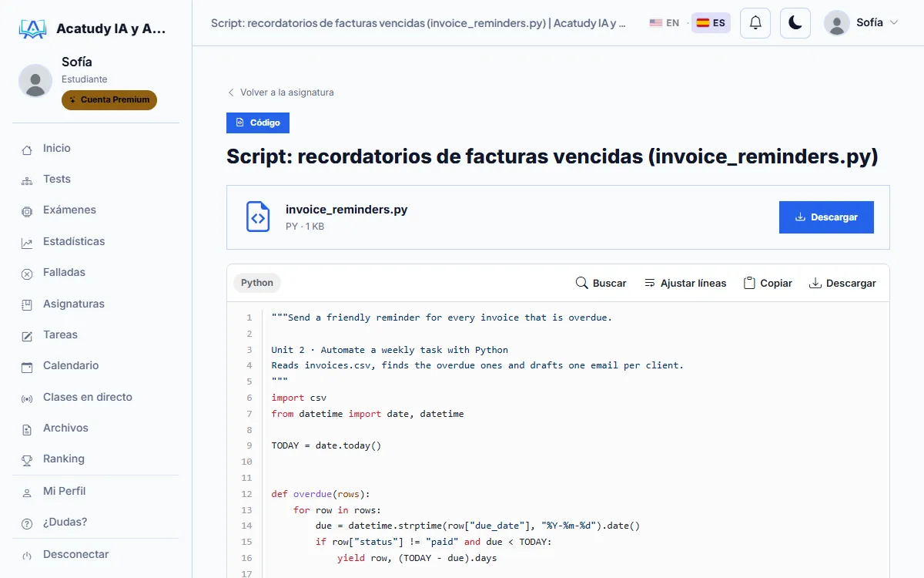The width and height of the screenshot is (924, 578).
Task: Click line number 16 in the gutter
Action: pos(246,558)
